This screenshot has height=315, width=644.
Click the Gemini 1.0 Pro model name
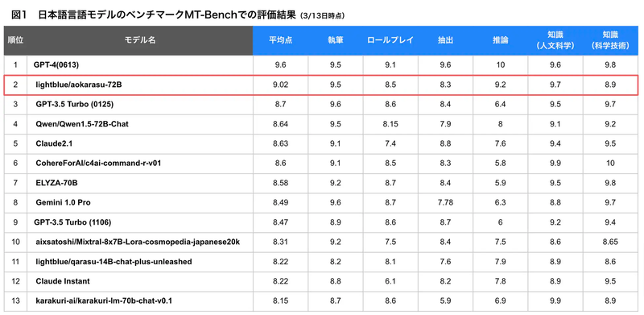[64, 202]
